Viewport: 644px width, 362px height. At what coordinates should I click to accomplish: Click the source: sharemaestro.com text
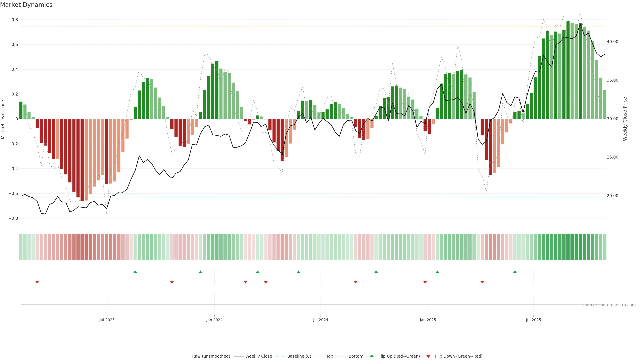tap(609, 305)
